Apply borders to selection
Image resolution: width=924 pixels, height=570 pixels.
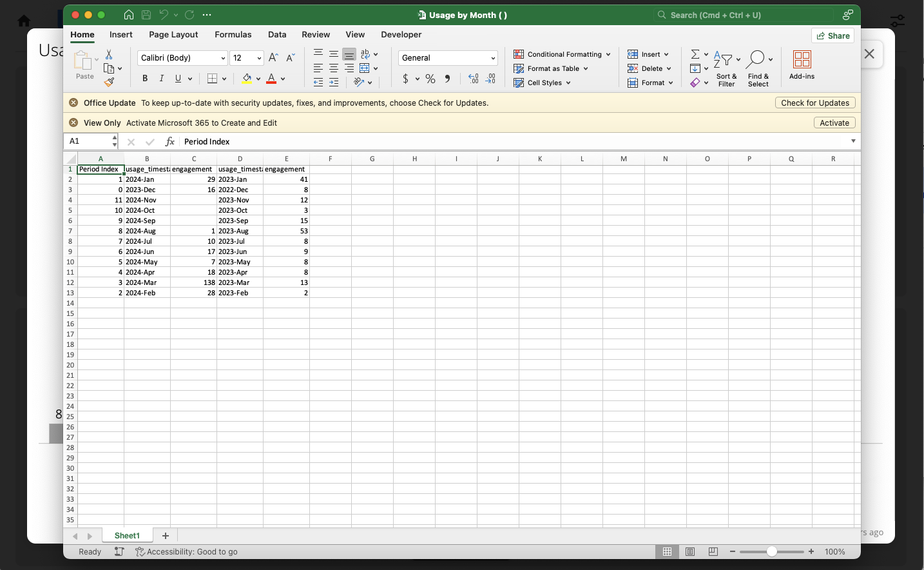click(x=213, y=79)
